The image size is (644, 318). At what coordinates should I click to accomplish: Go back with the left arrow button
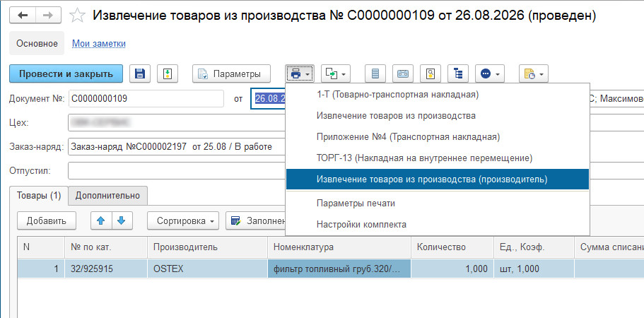[23, 15]
